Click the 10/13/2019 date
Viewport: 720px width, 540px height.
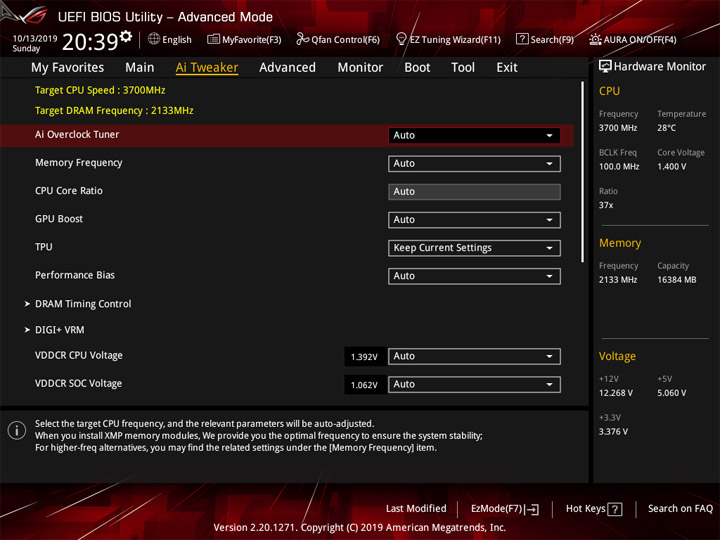(x=35, y=39)
